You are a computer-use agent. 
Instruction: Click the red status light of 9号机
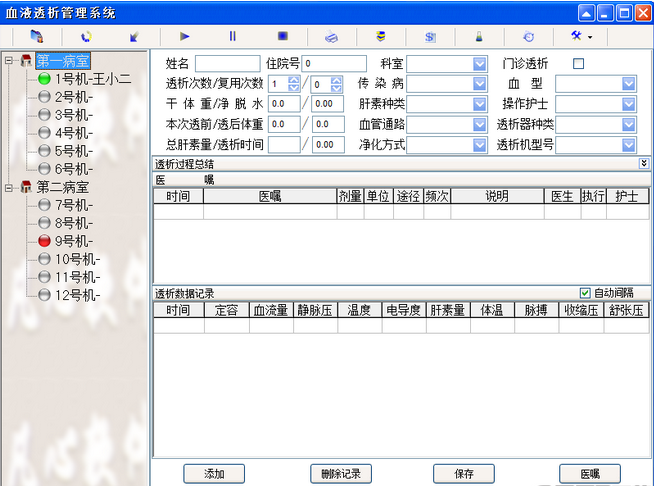click(x=44, y=241)
